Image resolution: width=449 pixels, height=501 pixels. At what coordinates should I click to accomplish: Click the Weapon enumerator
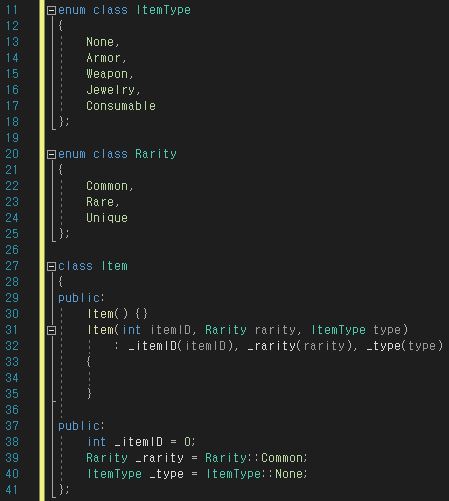(107, 74)
